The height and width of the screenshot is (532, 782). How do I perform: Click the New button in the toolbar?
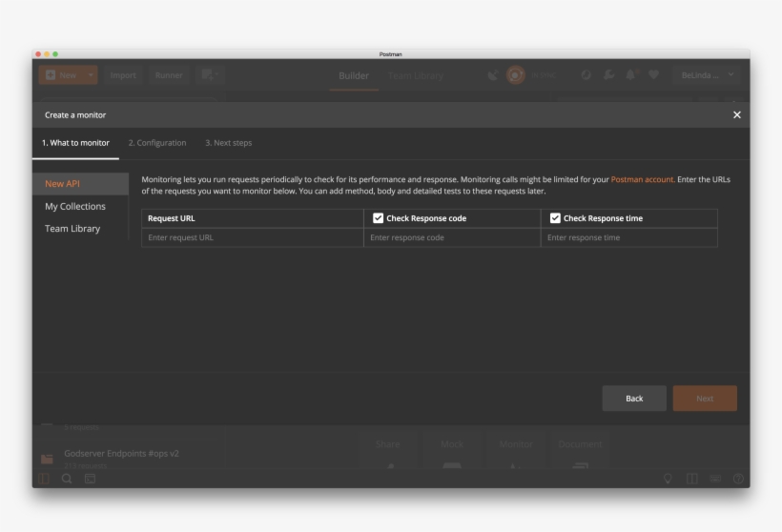(x=61, y=75)
